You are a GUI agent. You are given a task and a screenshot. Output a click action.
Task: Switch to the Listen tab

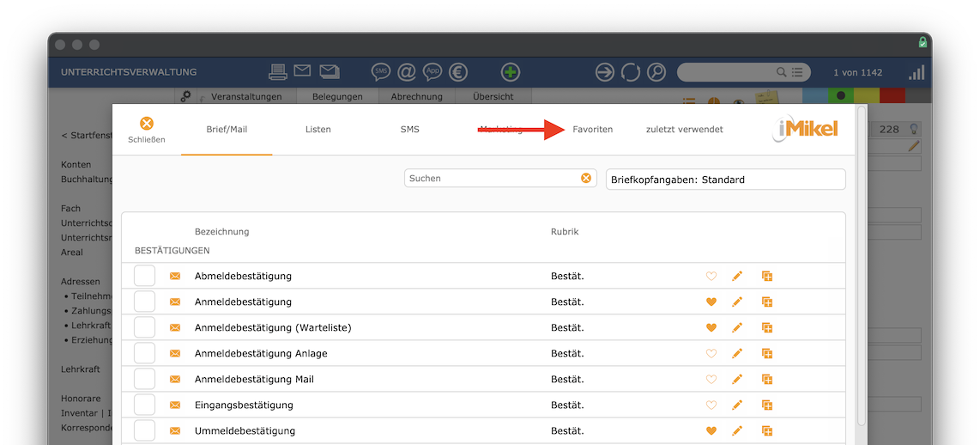tap(318, 130)
